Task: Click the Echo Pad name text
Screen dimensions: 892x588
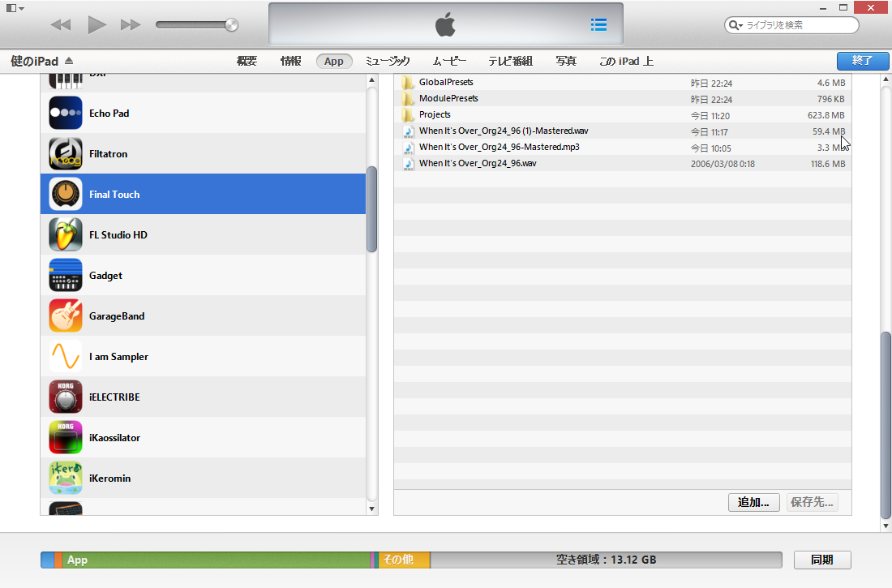Action: click(109, 114)
